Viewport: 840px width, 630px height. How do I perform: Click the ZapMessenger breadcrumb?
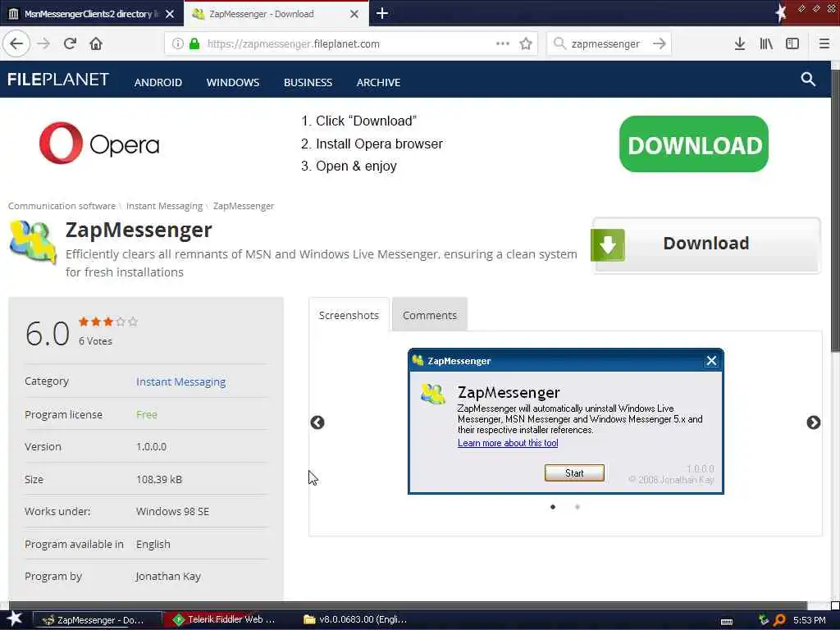pyautogui.click(x=243, y=206)
